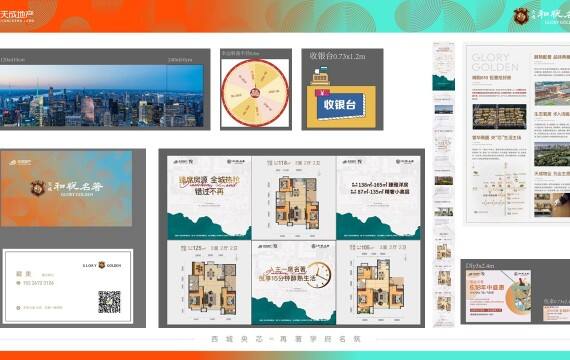The height and width of the screenshot is (360, 570).
Task: Click the GLORY GOLDEN logo on business card
Action: (102, 265)
